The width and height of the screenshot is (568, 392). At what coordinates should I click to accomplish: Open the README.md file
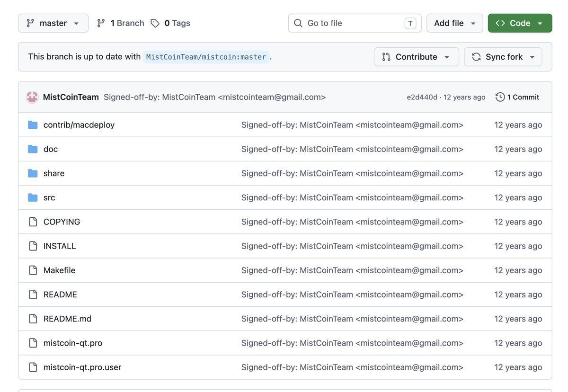point(68,319)
